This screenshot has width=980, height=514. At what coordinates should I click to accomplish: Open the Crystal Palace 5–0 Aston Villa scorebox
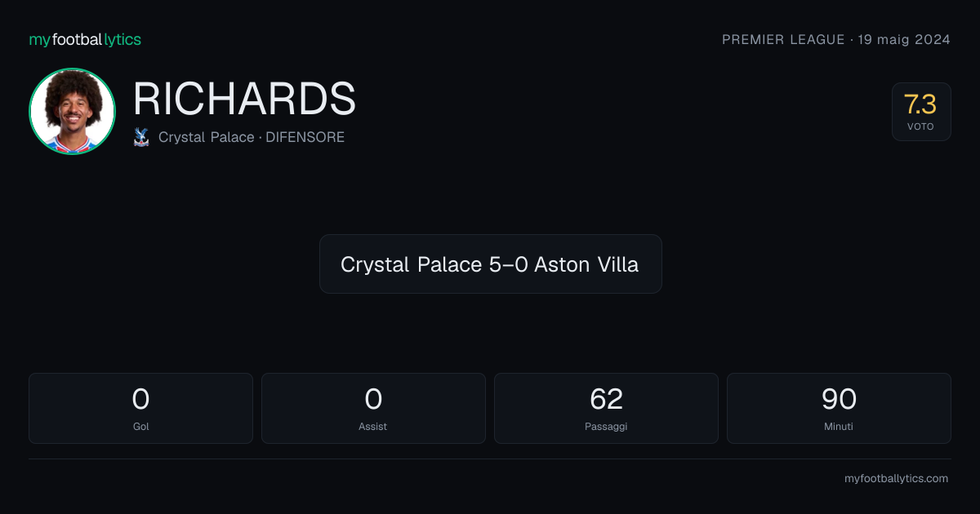point(490,264)
